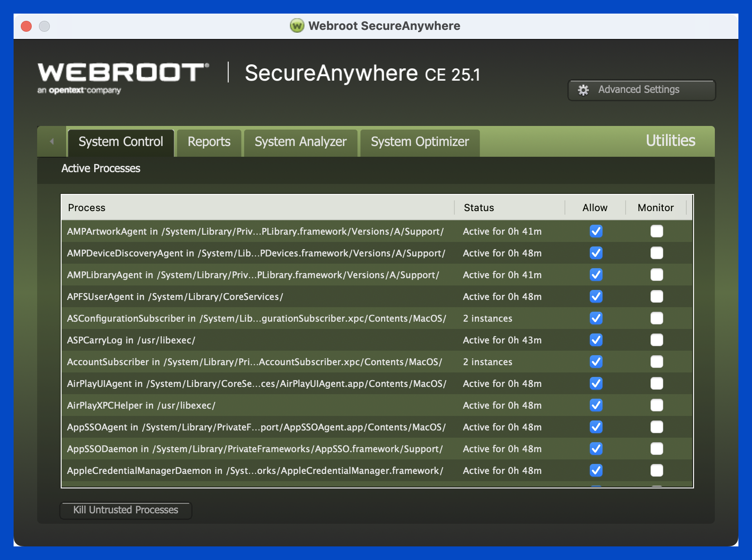Enable Monitor for AirPlayXPCHelper
The height and width of the screenshot is (560, 752).
click(656, 406)
